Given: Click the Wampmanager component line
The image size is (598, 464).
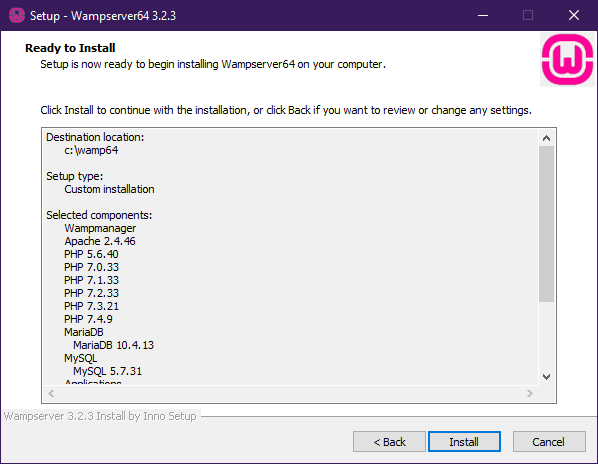Looking at the screenshot, I should tap(100, 228).
